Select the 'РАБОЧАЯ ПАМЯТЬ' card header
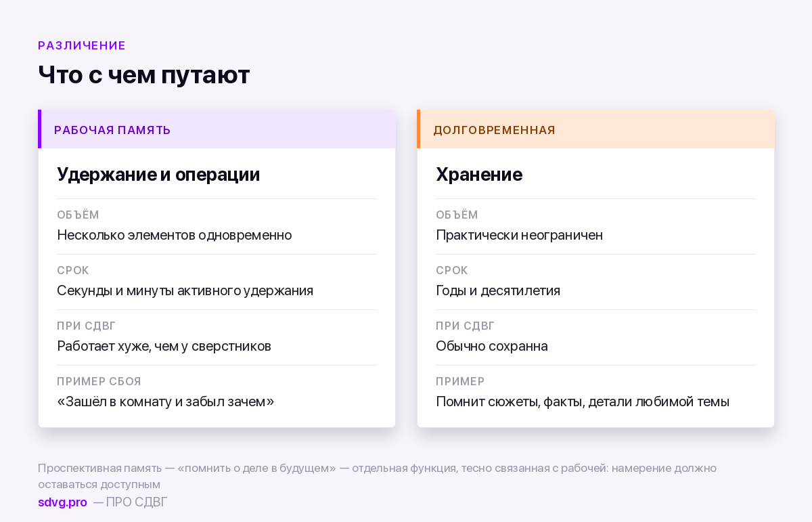 click(x=217, y=129)
